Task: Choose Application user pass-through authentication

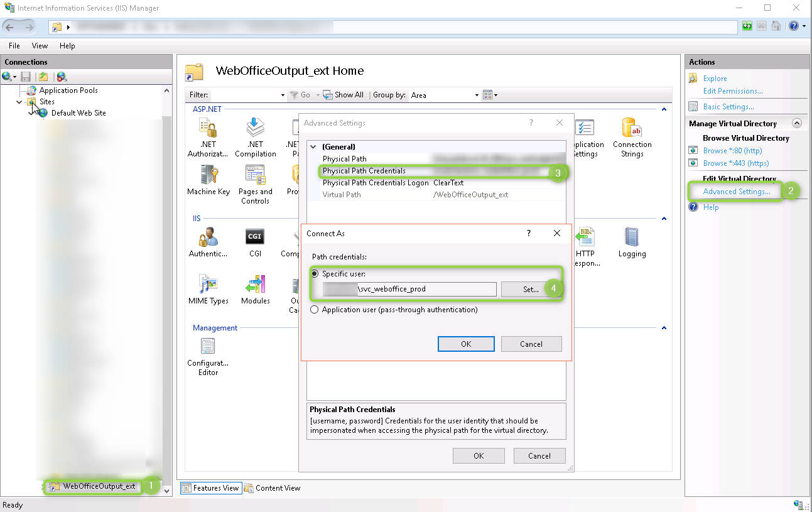Action: 313,309
